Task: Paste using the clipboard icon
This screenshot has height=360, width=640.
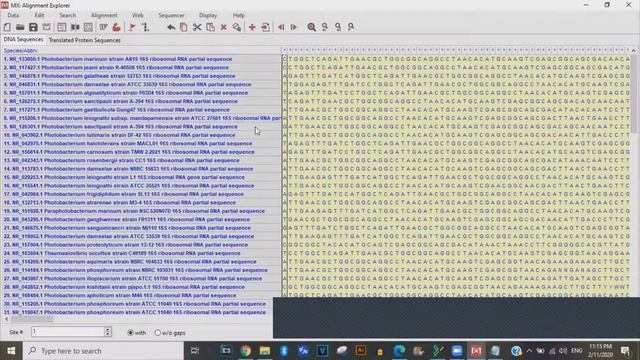Action: pos(211,27)
